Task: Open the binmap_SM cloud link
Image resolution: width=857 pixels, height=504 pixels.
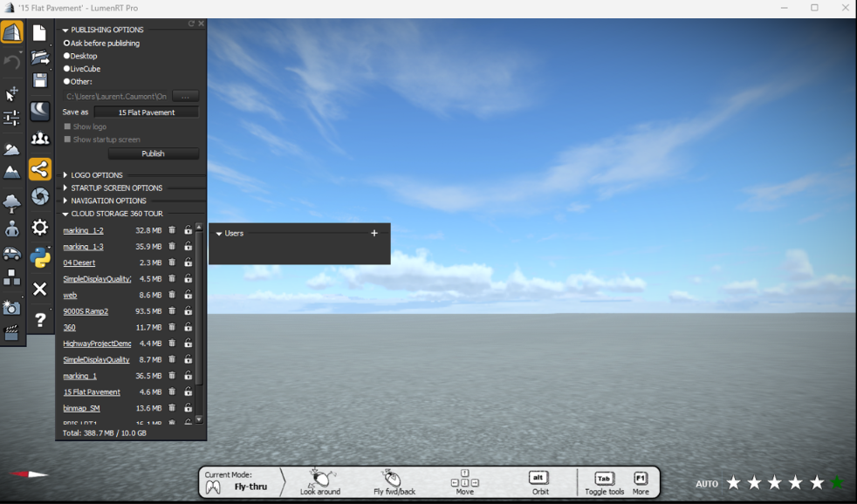Action: tap(81, 408)
